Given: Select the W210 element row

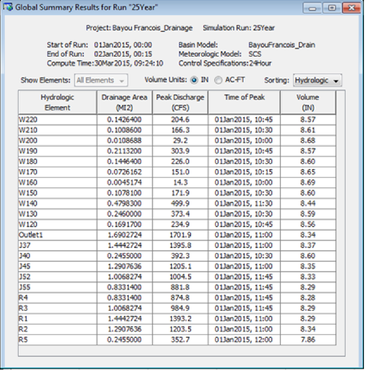Looking at the screenshot, I should point(177,130).
